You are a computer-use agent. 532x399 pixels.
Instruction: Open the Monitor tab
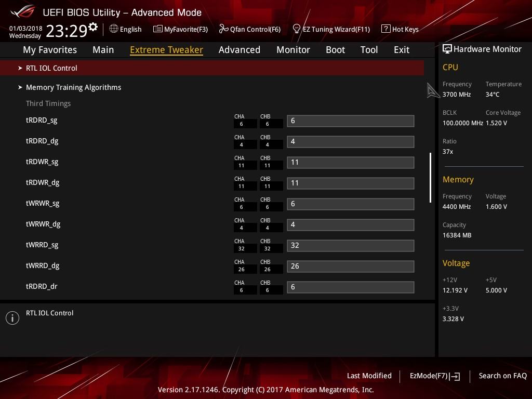coord(293,50)
